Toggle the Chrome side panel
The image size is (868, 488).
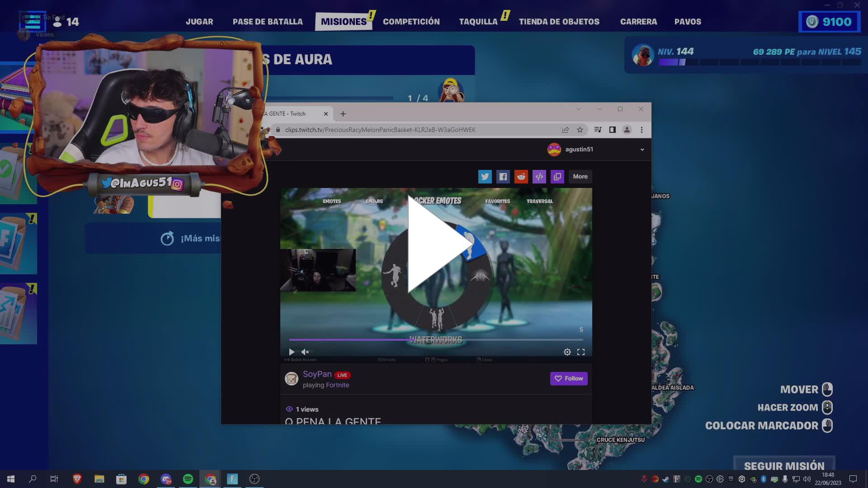click(612, 130)
